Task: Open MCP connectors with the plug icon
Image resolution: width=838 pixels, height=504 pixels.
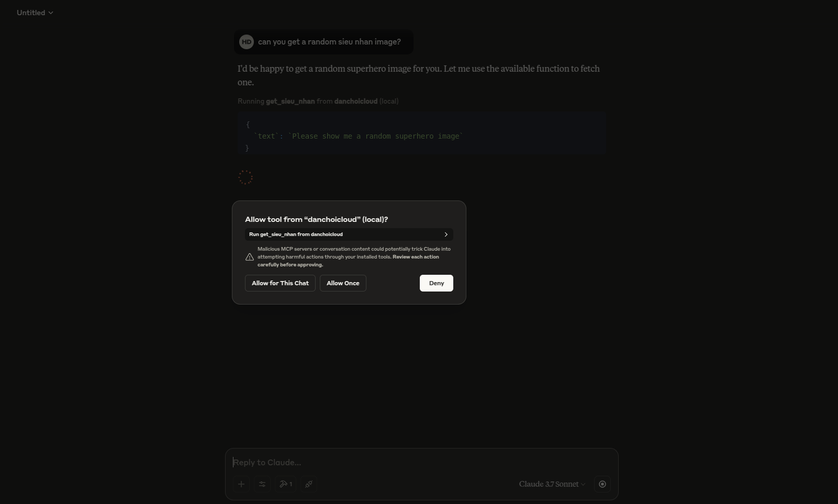Action: point(309,484)
